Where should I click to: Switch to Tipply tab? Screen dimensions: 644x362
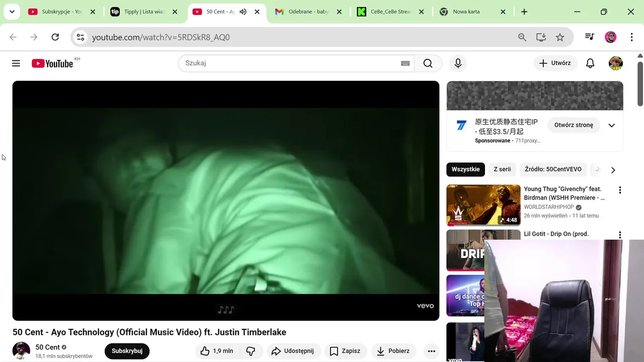[143, 12]
